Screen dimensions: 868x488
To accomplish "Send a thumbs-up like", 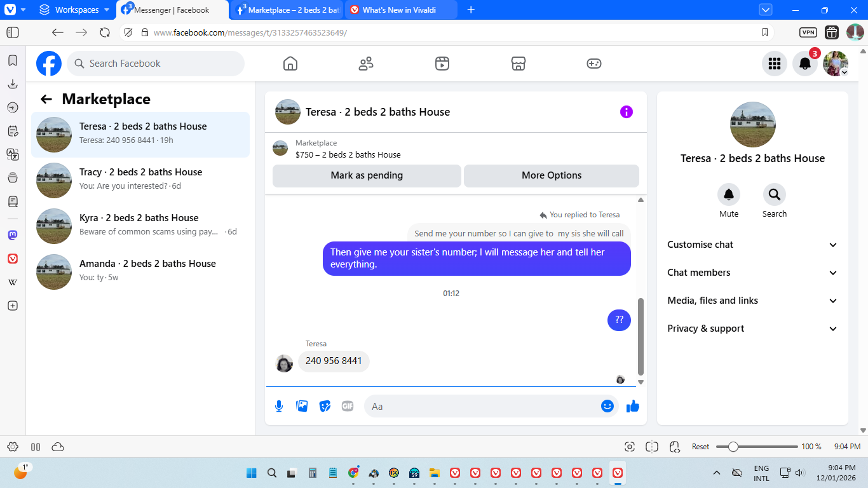I will coord(633,406).
